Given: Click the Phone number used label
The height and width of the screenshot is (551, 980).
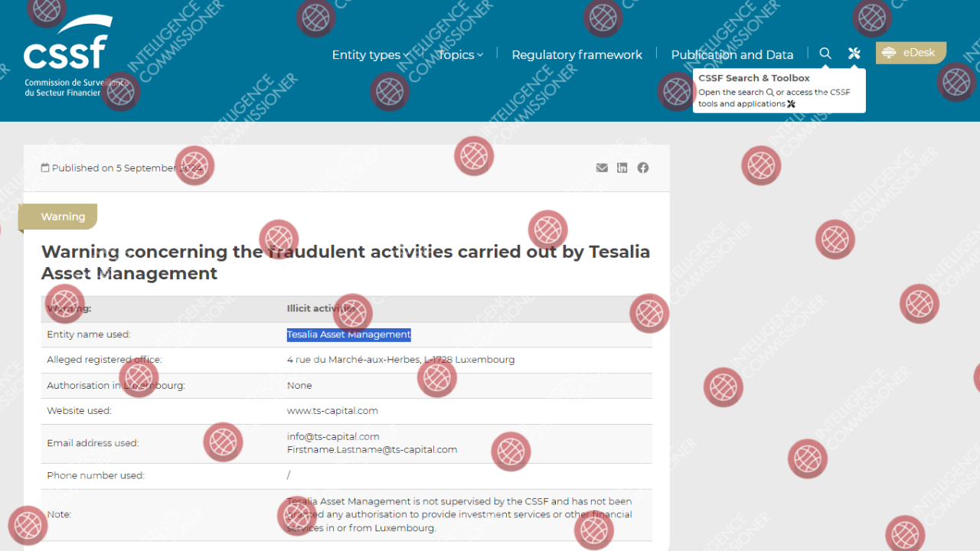Looking at the screenshot, I should [x=96, y=475].
